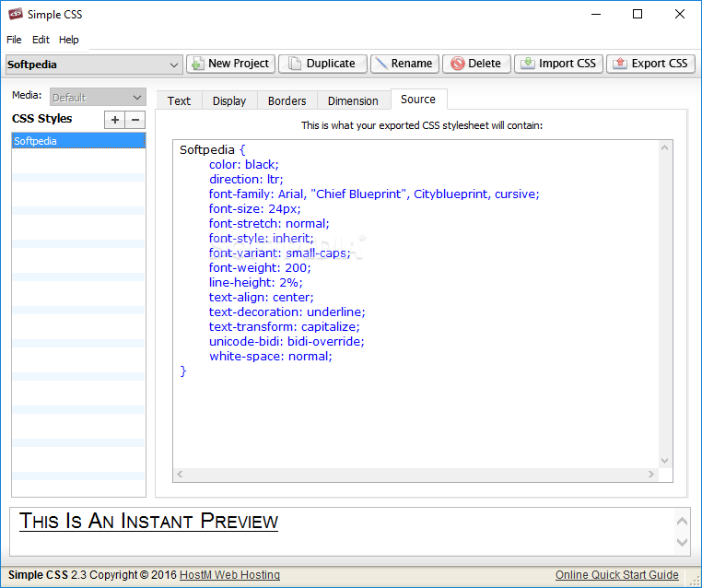The width and height of the screenshot is (702, 588).
Task: Maximize the Simple CSS window
Action: pos(638,15)
